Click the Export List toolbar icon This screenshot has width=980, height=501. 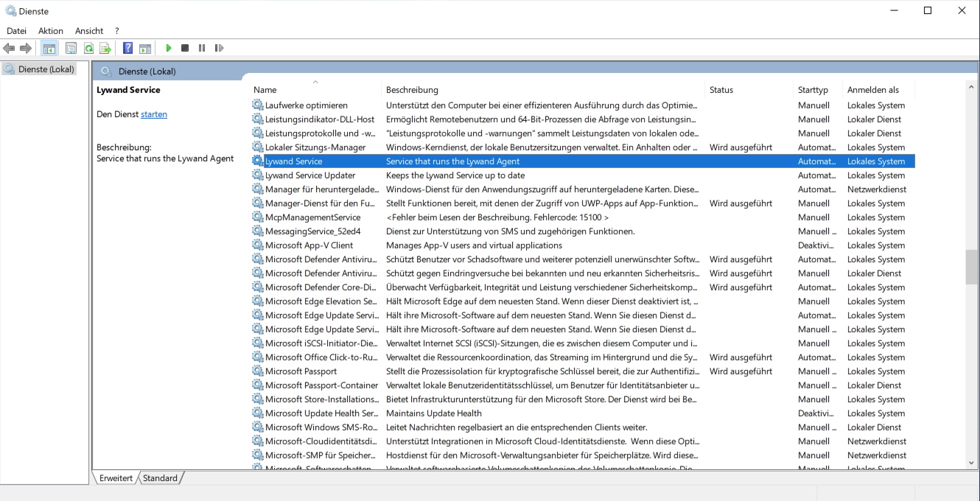[x=105, y=48]
